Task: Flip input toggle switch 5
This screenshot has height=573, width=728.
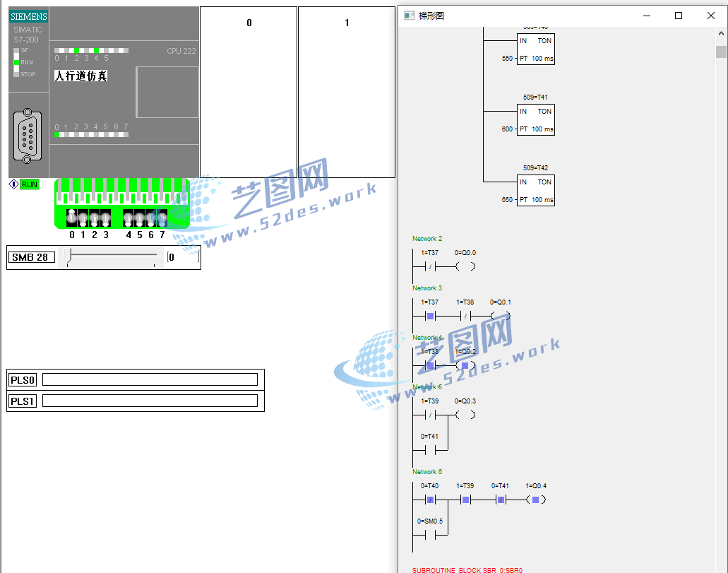Action: [139, 218]
